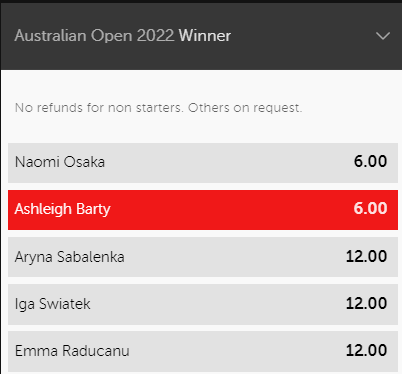Screen dimensions: 402x374
Task: Click the Naomi Osaka player name
Action: (x=60, y=162)
